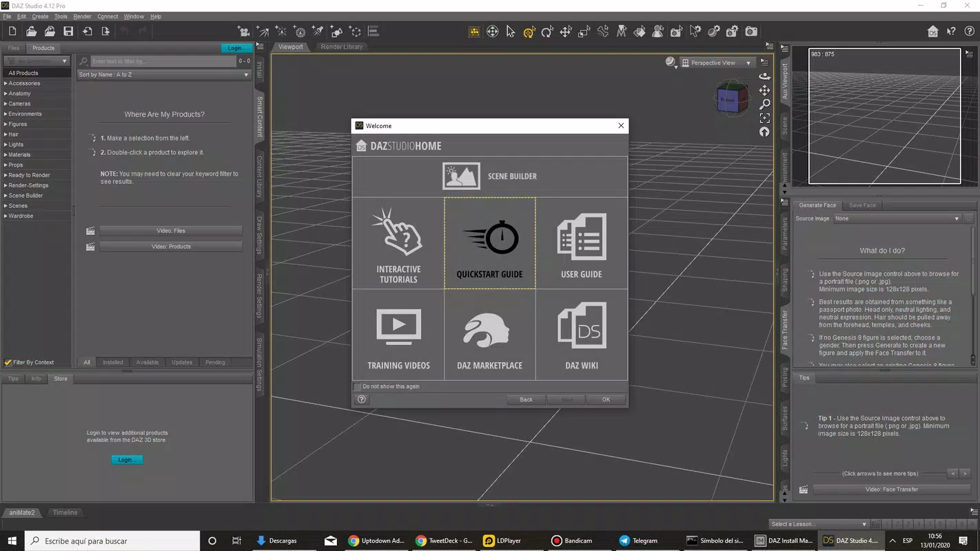
Task: Open the Training Videos tile
Action: 398,335
